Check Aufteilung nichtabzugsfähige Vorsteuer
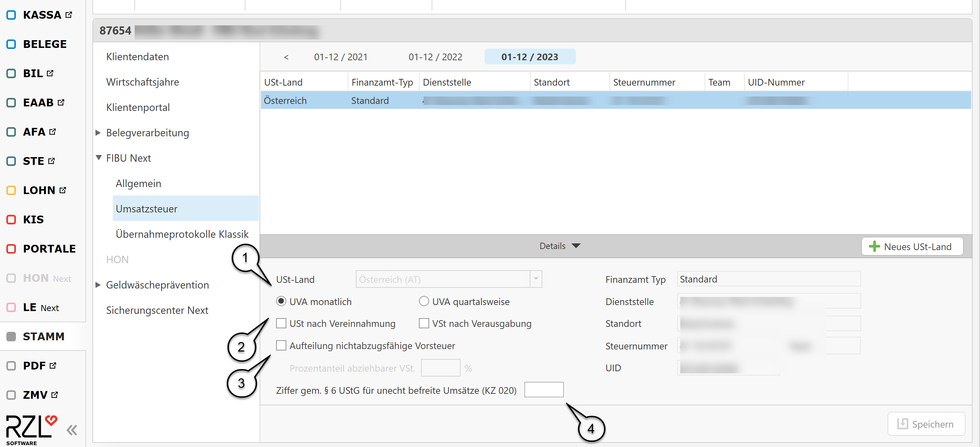This screenshot has width=980, height=447. 281,346
